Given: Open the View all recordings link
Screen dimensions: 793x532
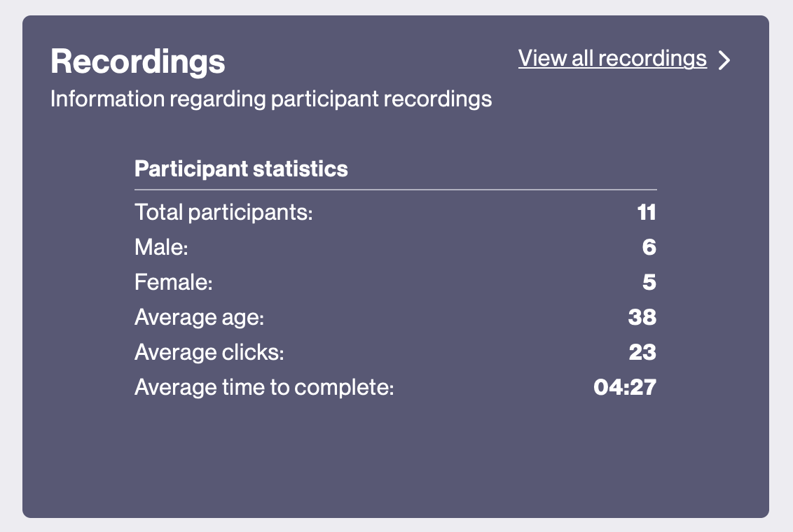Looking at the screenshot, I should click(x=612, y=59).
